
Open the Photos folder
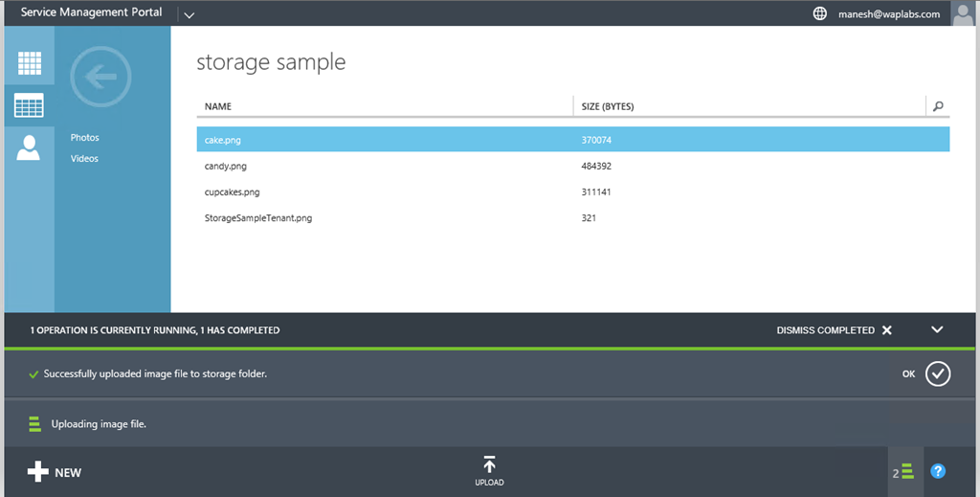pyautogui.click(x=84, y=138)
